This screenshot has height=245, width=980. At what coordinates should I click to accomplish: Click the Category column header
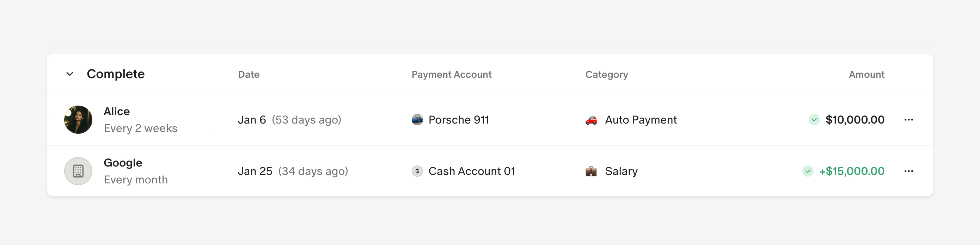pyautogui.click(x=607, y=74)
